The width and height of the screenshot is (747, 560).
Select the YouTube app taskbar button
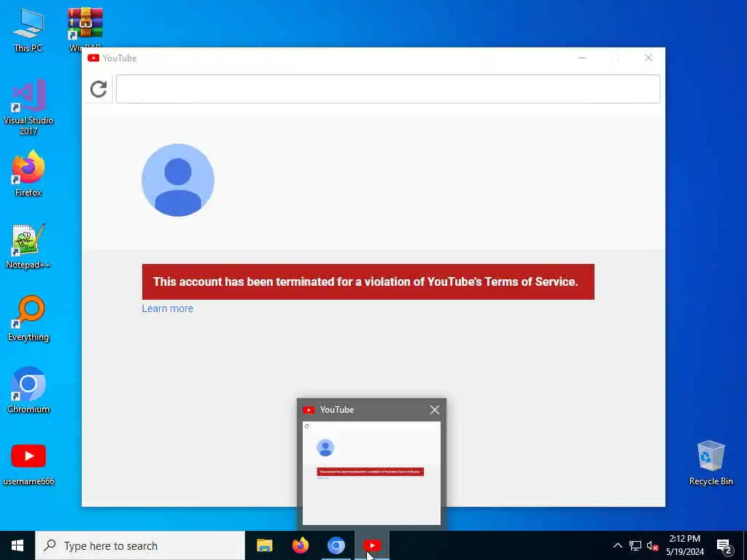pyautogui.click(x=372, y=545)
